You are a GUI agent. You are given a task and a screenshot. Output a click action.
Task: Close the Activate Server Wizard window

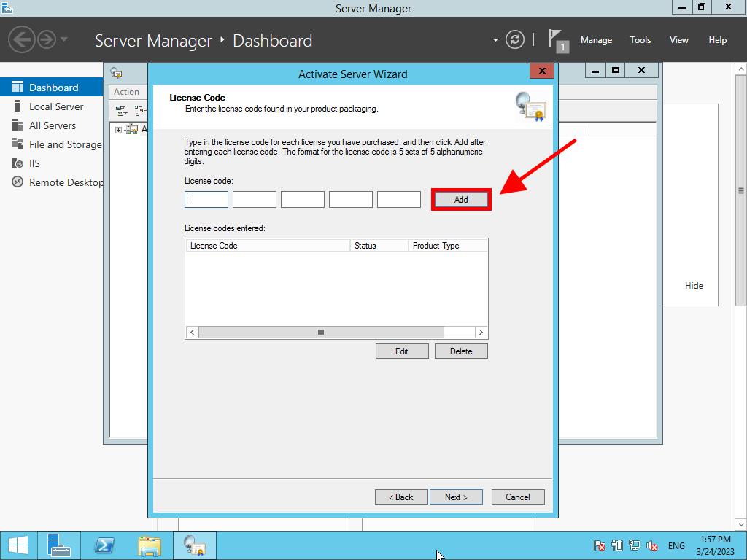point(542,71)
